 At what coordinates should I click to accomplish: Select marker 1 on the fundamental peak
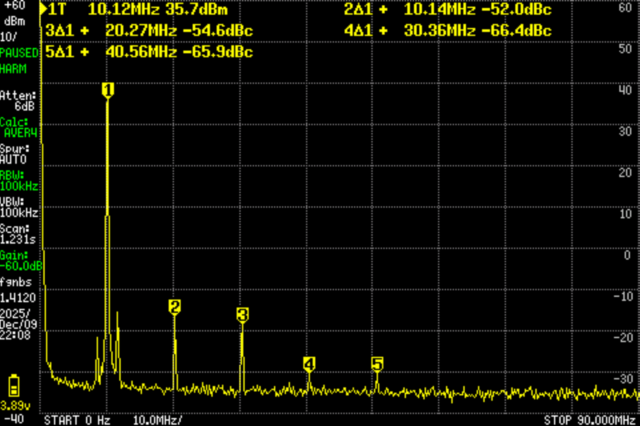[108, 90]
